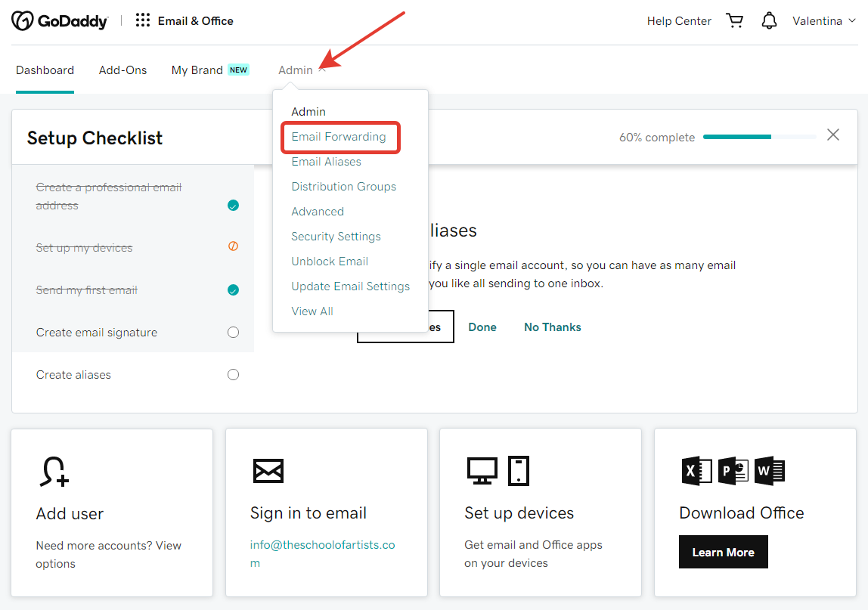The width and height of the screenshot is (868, 610).
Task: Open the app launcher grid icon
Action: click(143, 20)
